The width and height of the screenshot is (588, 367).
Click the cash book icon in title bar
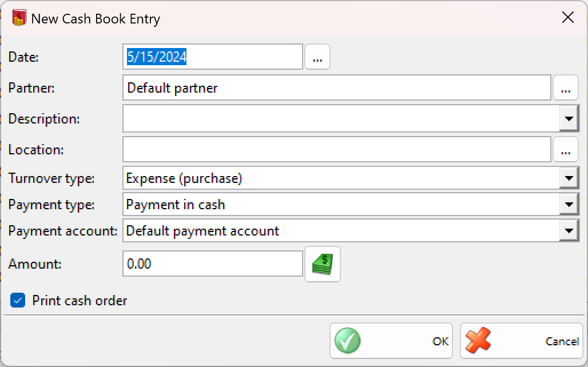click(x=19, y=18)
